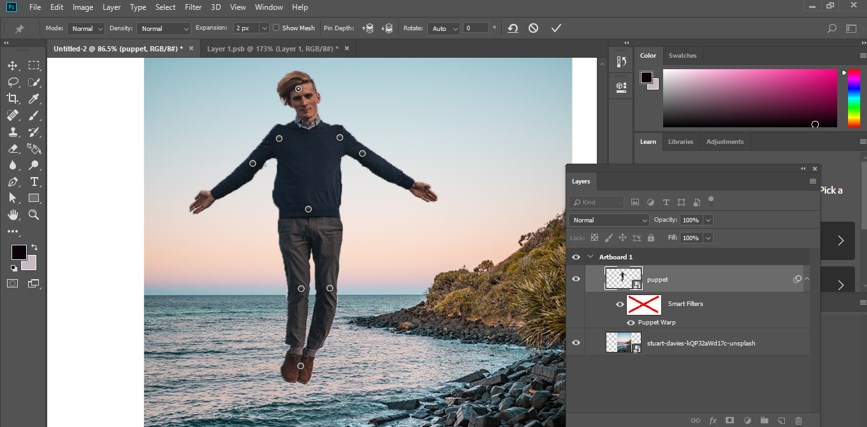Click the delete layer trash icon

tap(800, 420)
